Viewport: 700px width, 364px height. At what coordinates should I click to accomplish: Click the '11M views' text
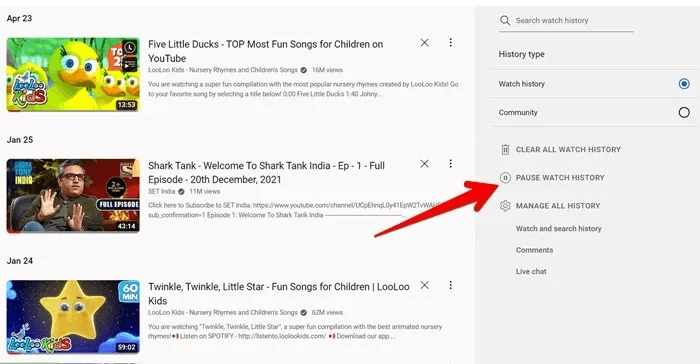point(204,191)
